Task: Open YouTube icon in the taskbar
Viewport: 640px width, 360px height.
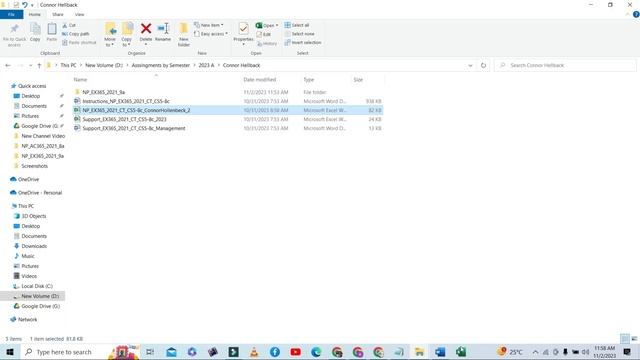Action: [x=296, y=352]
